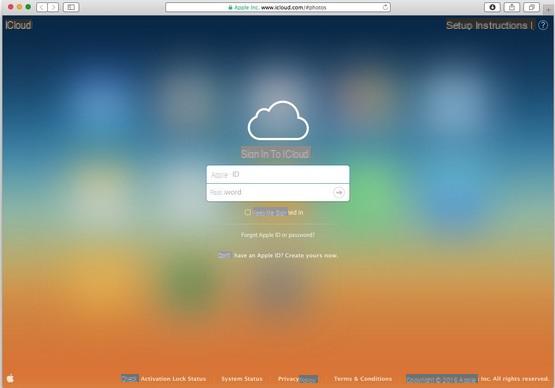Open Terms & Conditions link
This screenshot has width=555, height=388.
click(x=363, y=379)
